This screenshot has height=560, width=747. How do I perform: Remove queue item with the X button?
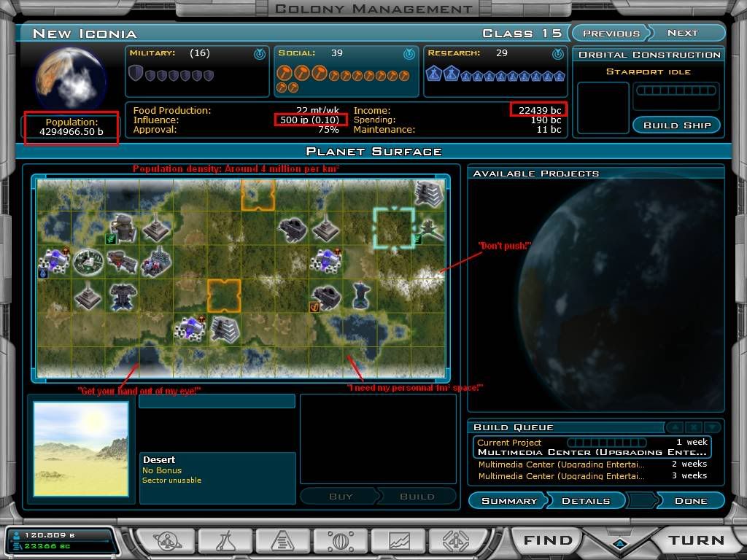694,427
